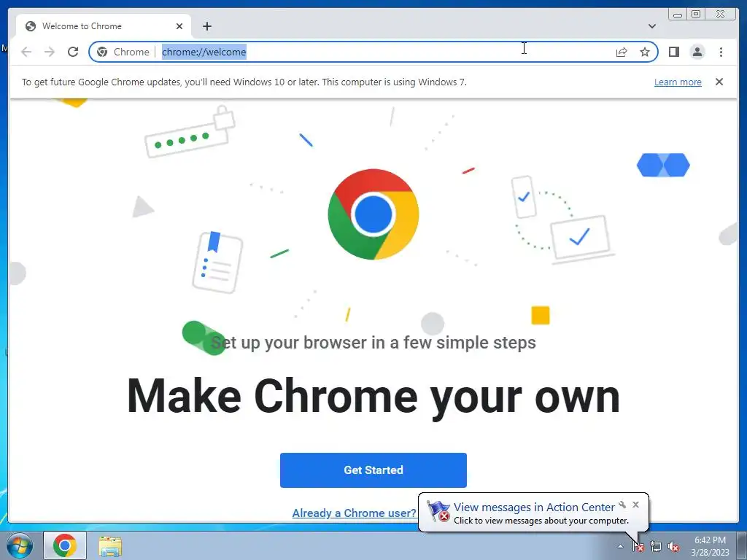Screen dimensions: 747x560
Task: Expand the tab search dropdown arrow
Action: click(x=651, y=26)
